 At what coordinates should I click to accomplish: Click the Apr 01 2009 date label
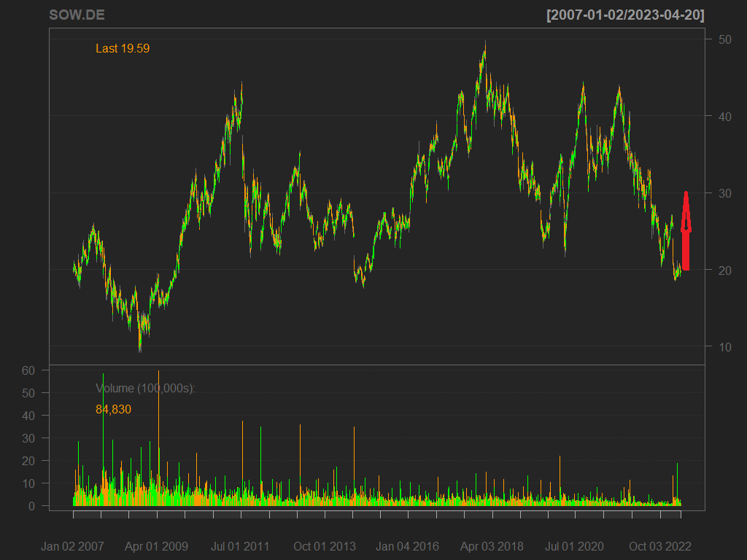tap(156, 546)
